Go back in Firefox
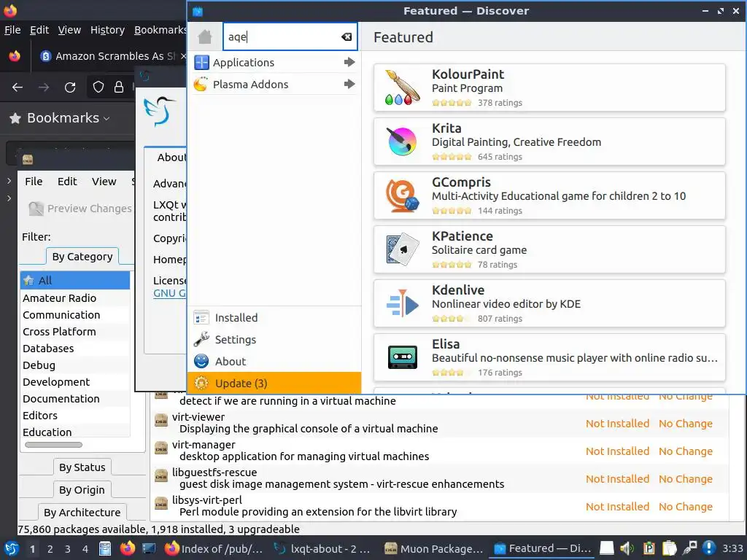The width and height of the screenshot is (747, 560). pyautogui.click(x=18, y=87)
